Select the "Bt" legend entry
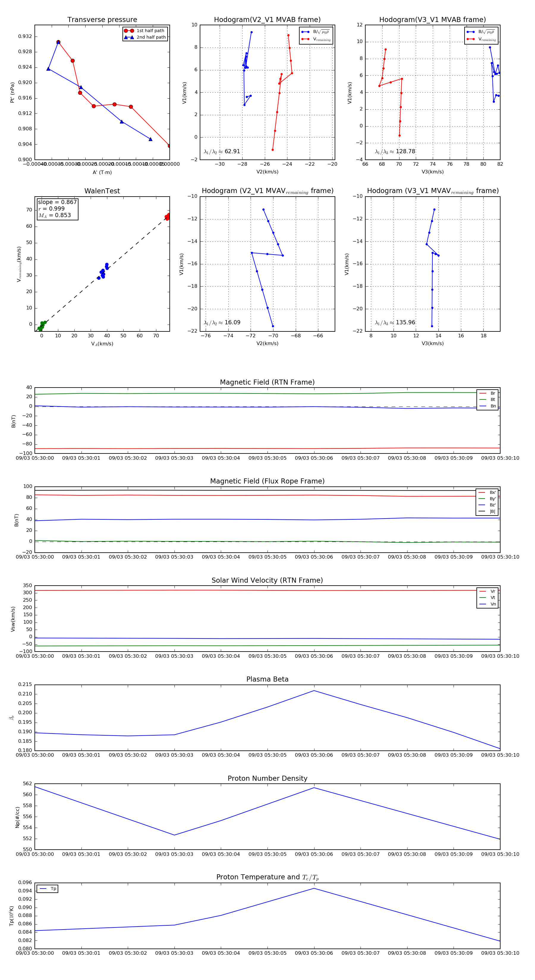Image resolution: width=535 pixels, height=980 pixels. [487, 399]
